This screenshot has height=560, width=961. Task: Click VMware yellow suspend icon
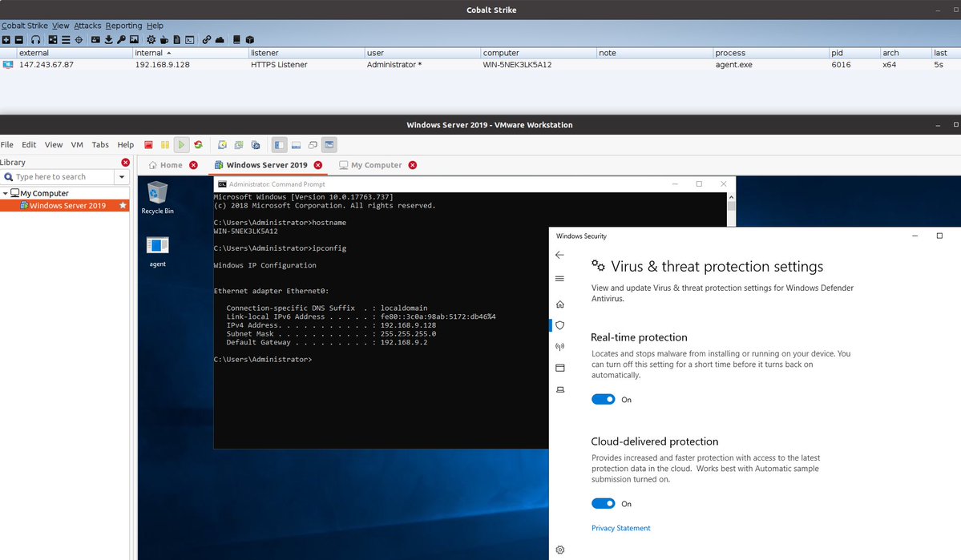click(x=165, y=145)
